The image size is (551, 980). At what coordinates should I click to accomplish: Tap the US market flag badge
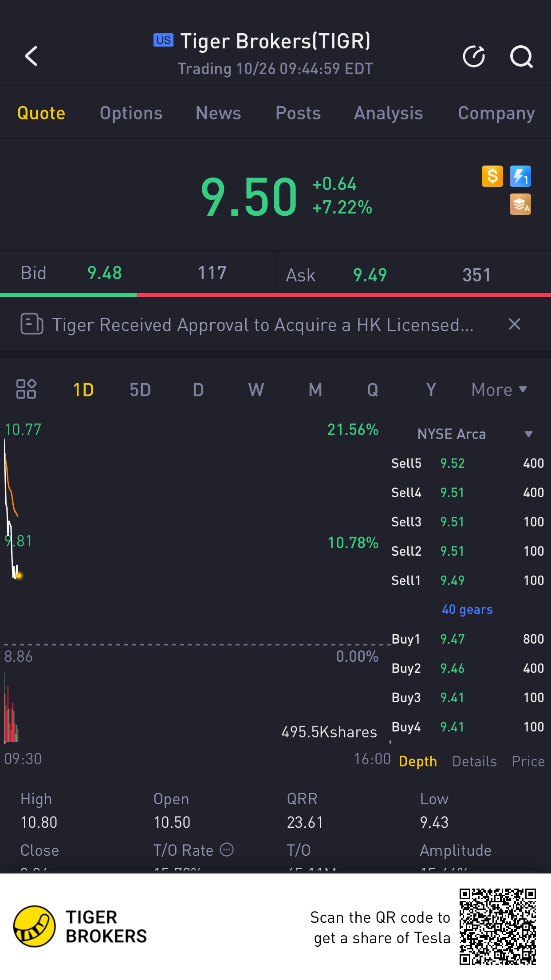click(x=163, y=40)
